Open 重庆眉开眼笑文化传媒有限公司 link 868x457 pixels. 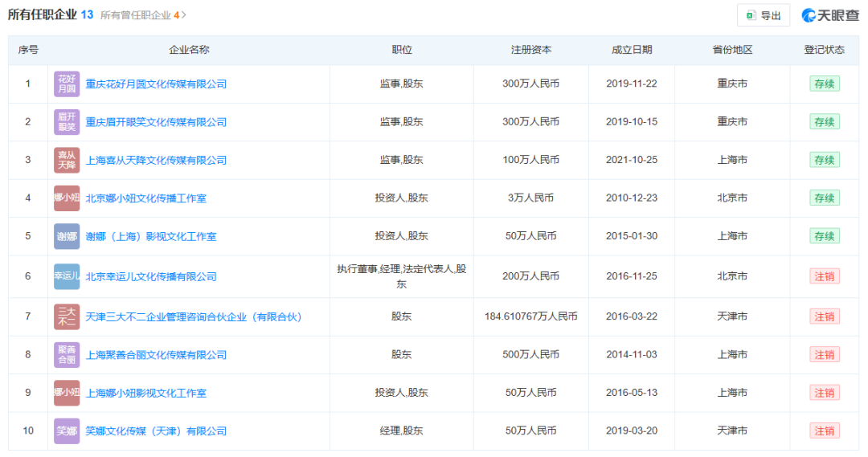[x=156, y=122]
